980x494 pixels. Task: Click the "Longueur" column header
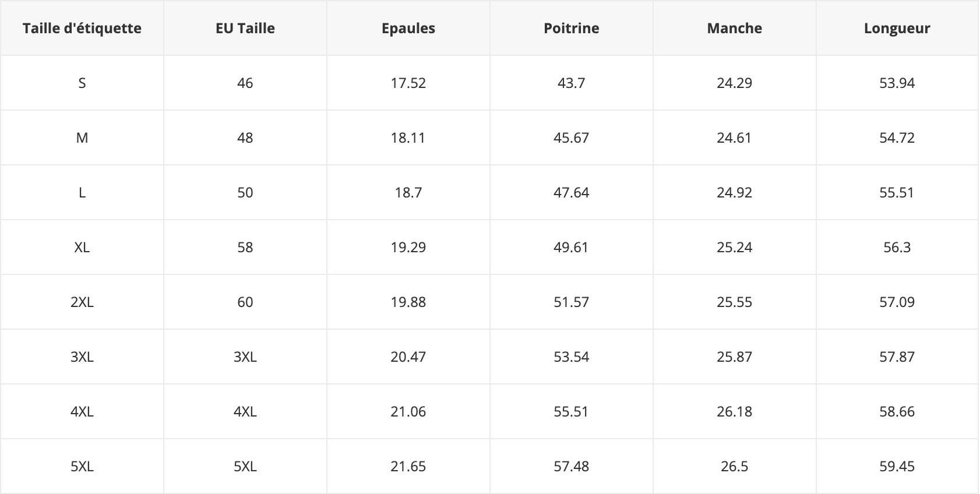pyautogui.click(x=897, y=28)
